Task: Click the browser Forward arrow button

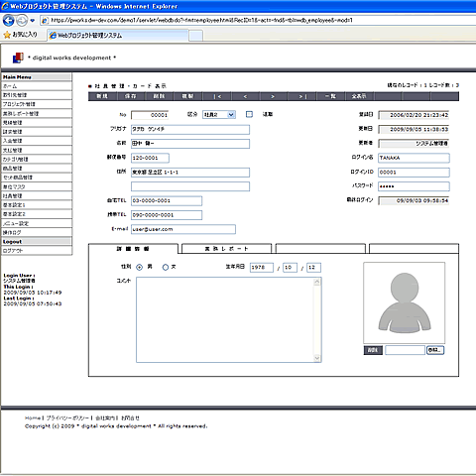Action: point(22,21)
